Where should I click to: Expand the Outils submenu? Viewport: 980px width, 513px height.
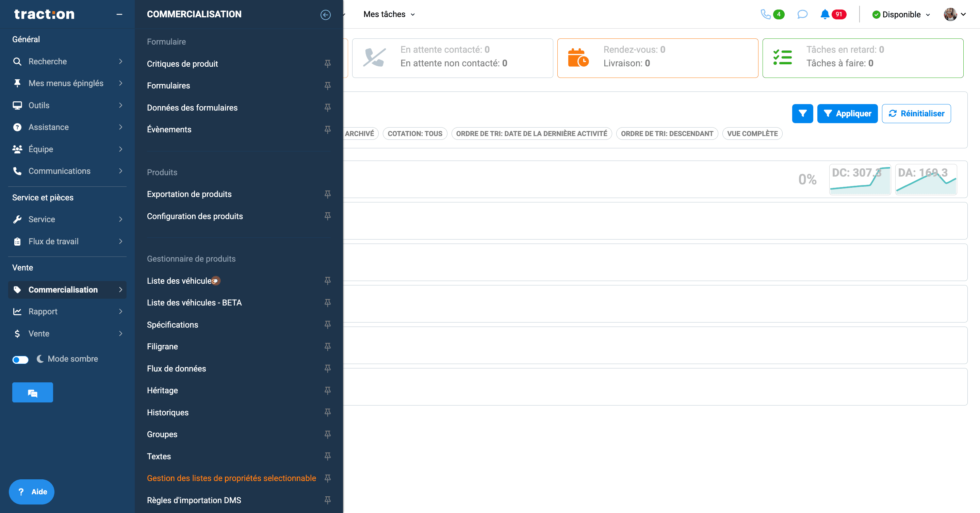pyautogui.click(x=67, y=105)
